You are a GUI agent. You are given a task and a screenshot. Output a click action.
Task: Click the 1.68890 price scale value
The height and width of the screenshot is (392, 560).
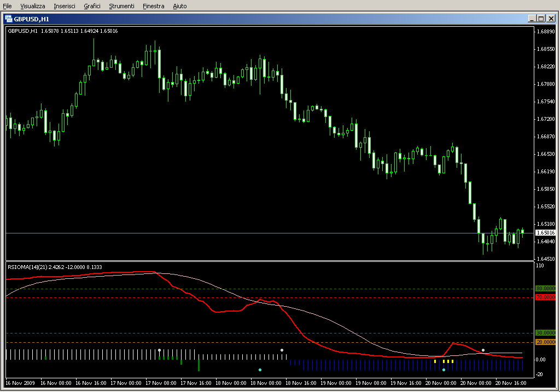546,31
